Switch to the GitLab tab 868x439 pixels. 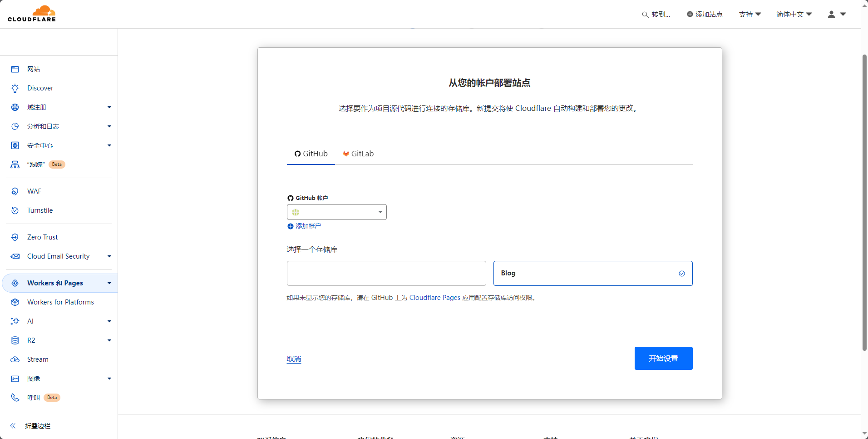tap(358, 154)
